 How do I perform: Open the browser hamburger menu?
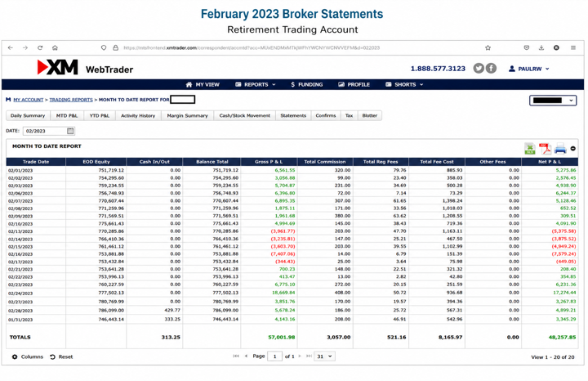point(573,47)
